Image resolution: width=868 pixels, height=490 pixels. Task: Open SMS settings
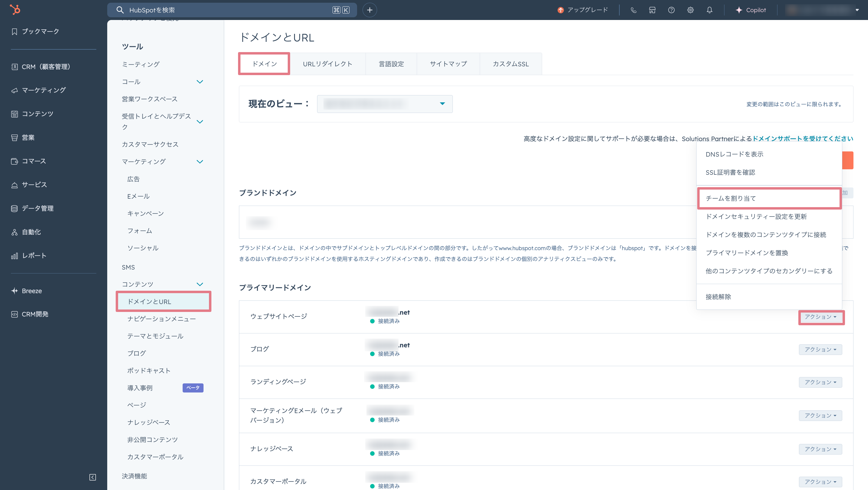coord(128,267)
